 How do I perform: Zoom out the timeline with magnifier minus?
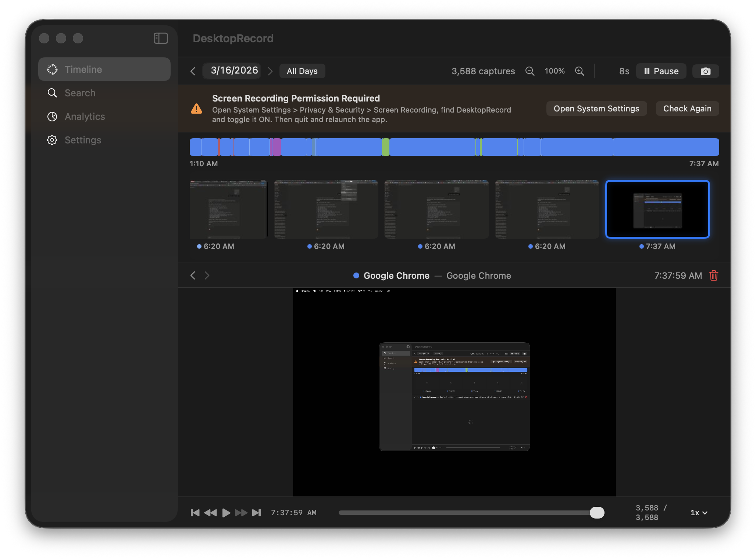[530, 71]
